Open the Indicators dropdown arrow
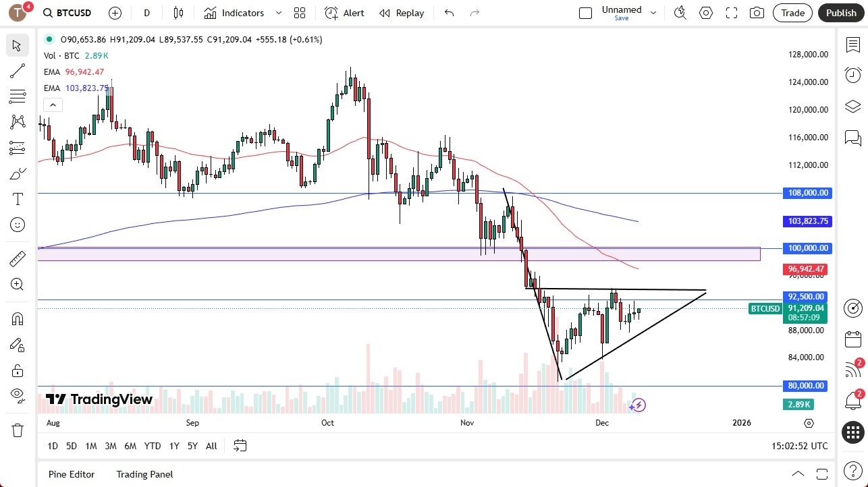This screenshot has height=487, width=868. [278, 13]
